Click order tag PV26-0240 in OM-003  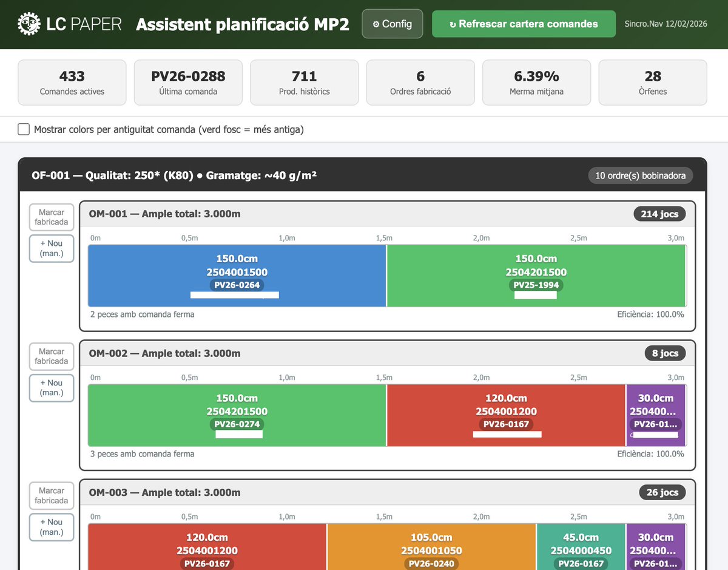point(431,564)
